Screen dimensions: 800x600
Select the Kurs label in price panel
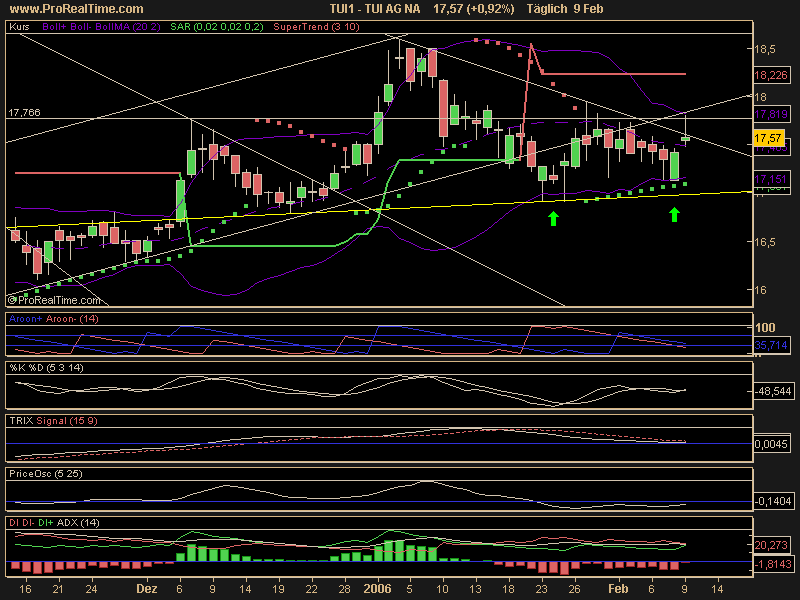pos(19,29)
